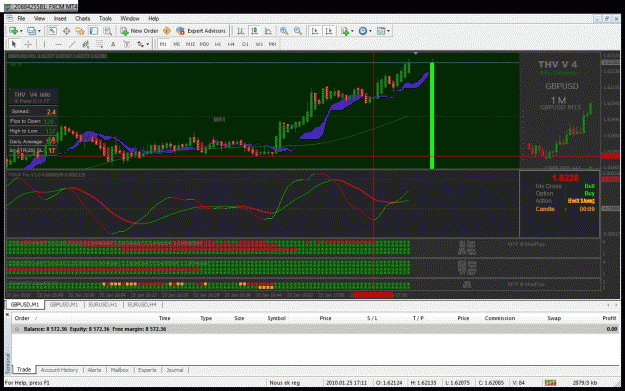The image size is (625, 391).
Task: Set timeframe to M30
Action: pos(204,44)
